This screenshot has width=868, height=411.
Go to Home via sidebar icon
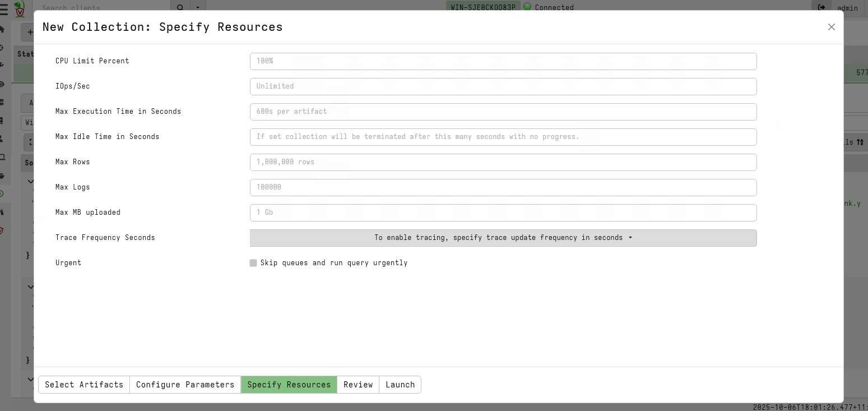pos(2,29)
